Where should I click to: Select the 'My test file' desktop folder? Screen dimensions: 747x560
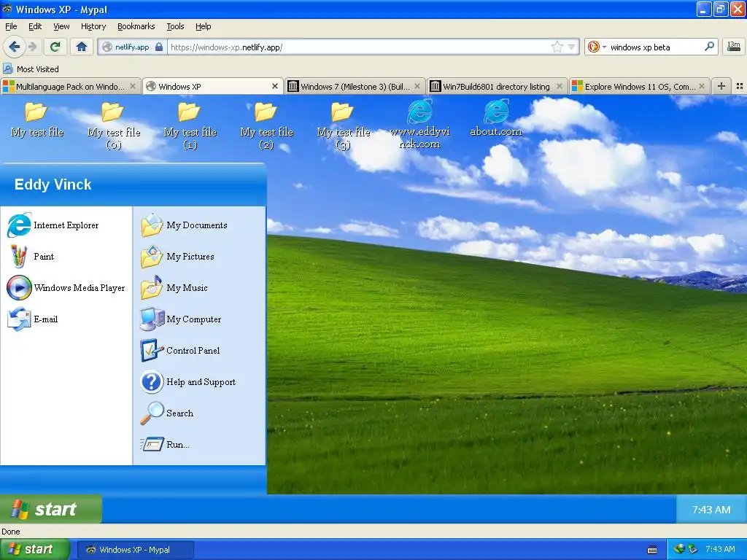tap(37, 120)
